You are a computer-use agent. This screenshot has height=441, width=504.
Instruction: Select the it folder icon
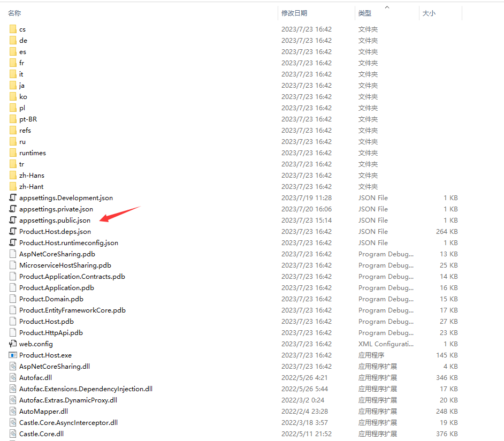[x=13, y=74]
